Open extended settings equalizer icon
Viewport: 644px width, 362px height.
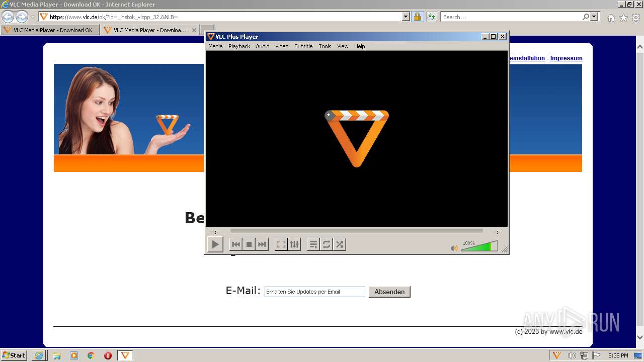point(294,244)
